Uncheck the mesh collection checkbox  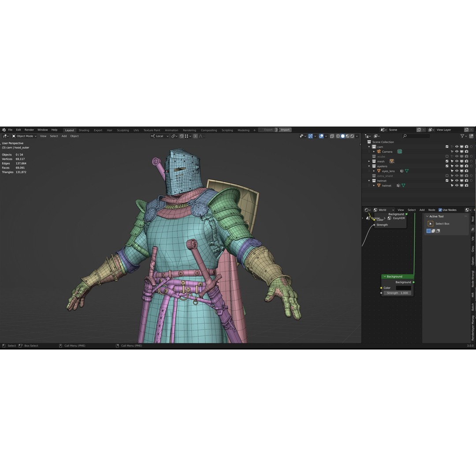click(447, 161)
